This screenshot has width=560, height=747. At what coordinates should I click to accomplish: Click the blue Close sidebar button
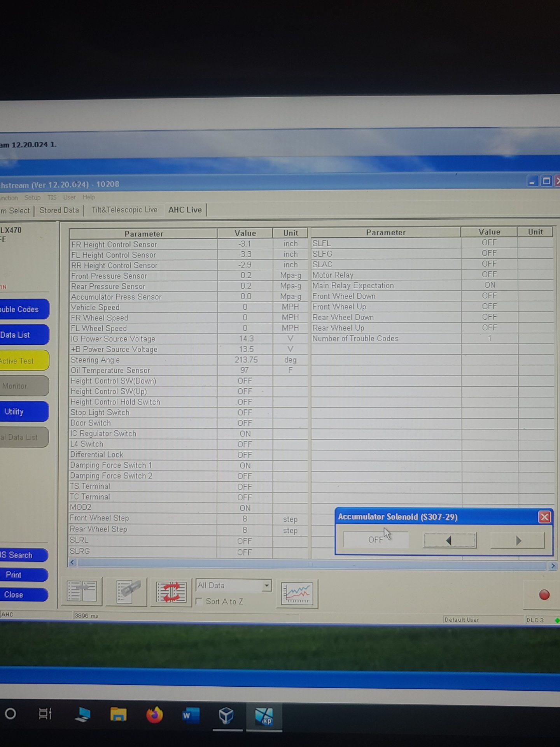pyautogui.click(x=23, y=594)
